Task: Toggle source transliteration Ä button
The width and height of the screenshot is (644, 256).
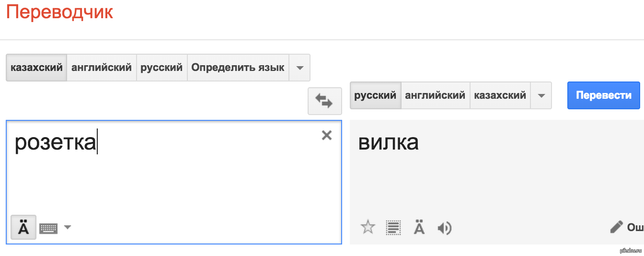Action: point(23,228)
